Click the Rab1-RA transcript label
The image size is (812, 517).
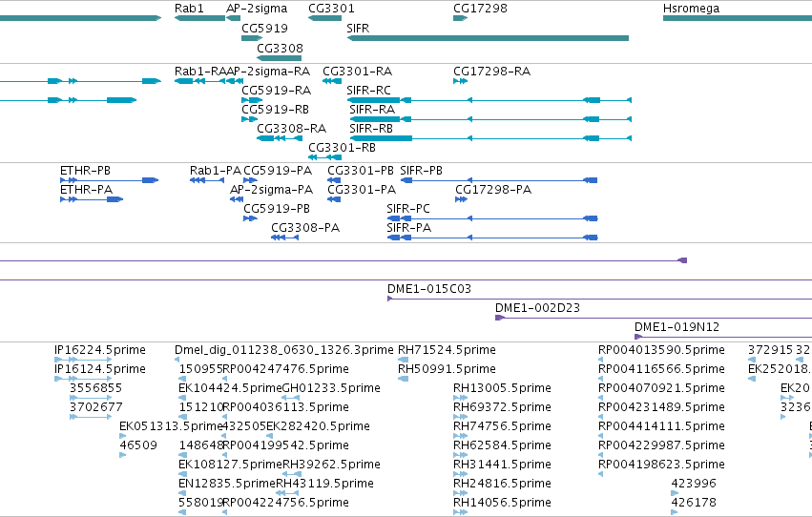click(x=199, y=71)
